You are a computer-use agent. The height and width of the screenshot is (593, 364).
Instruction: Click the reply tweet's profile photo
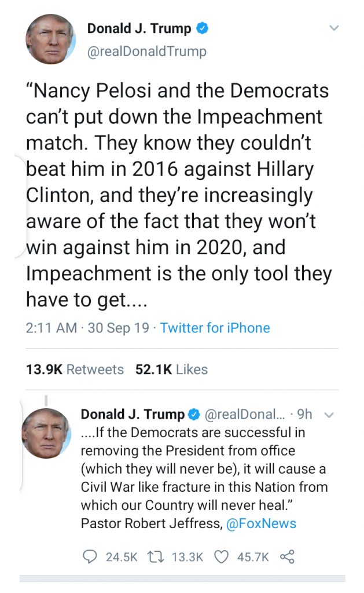click(x=46, y=433)
